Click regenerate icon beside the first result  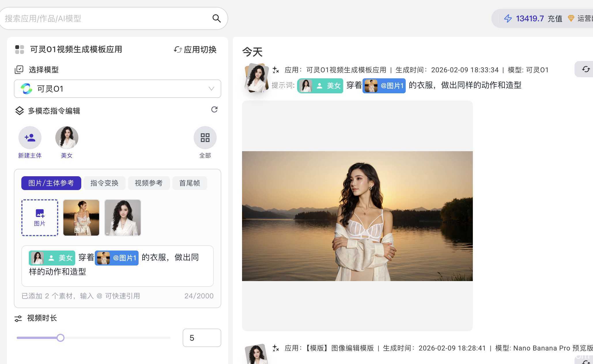click(586, 69)
